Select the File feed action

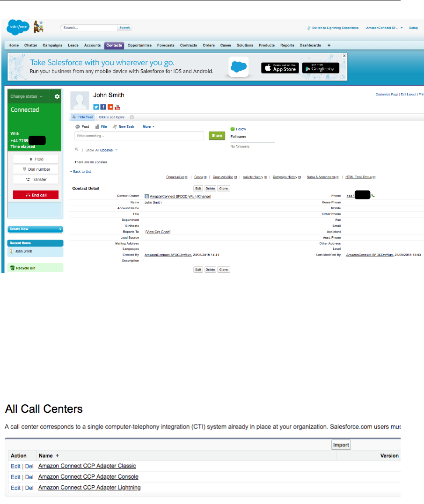101,127
